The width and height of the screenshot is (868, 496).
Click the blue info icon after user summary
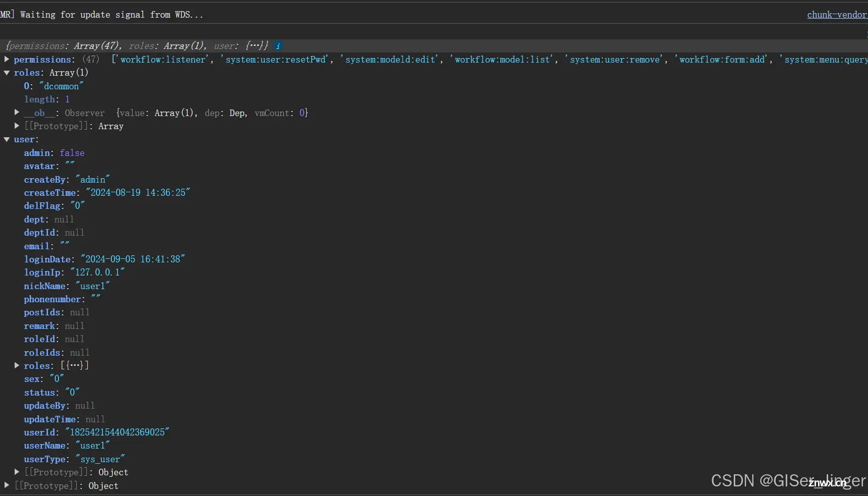point(278,46)
